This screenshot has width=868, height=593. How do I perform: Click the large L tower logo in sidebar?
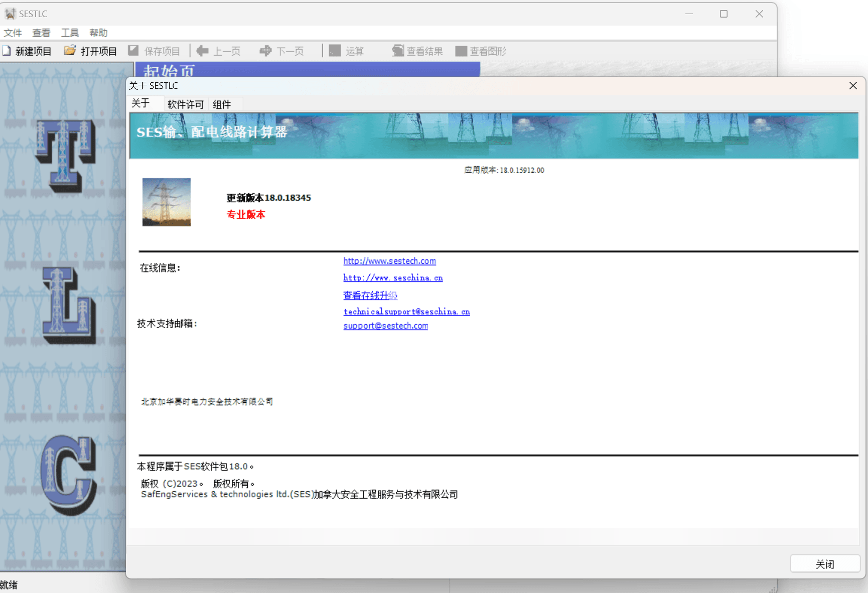point(69,306)
